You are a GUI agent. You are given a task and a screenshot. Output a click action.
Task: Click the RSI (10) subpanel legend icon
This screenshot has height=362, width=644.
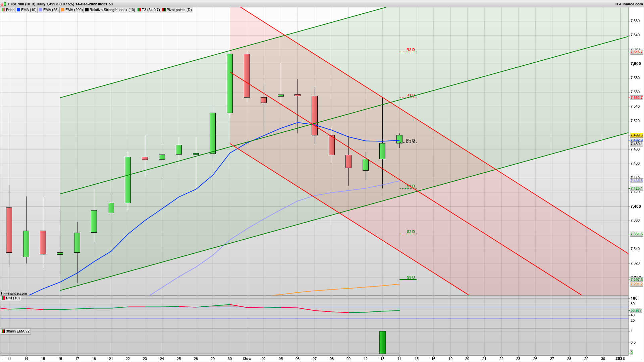click(x=3, y=298)
